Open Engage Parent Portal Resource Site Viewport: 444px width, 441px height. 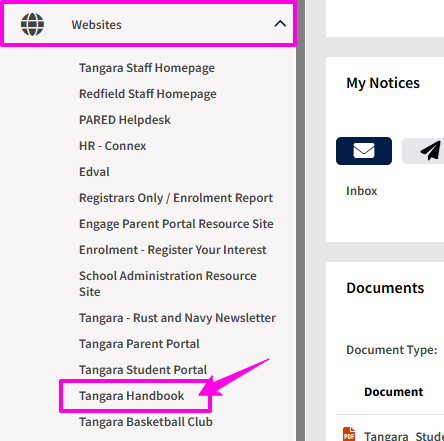176,224
